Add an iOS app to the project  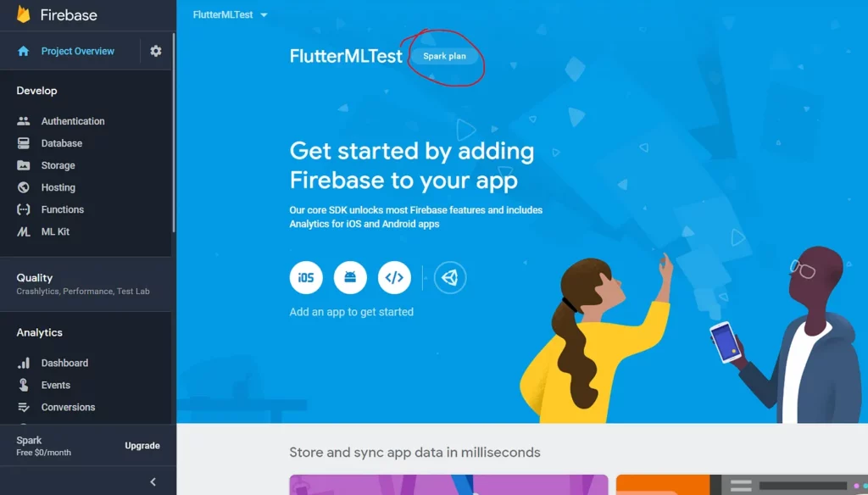pyautogui.click(x=305, y=277)
